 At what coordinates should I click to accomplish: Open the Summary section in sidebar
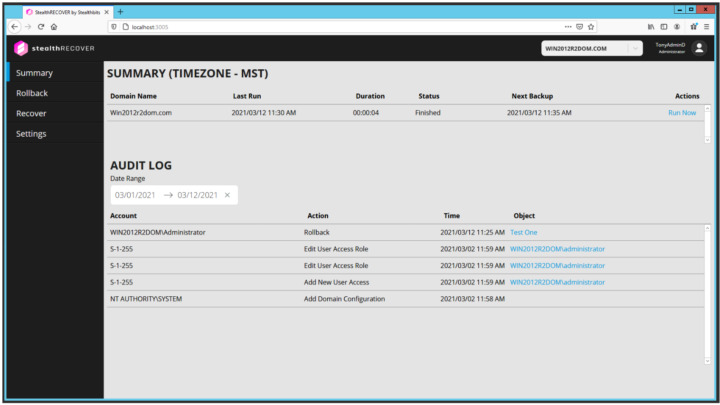click(x=34, y=73)
